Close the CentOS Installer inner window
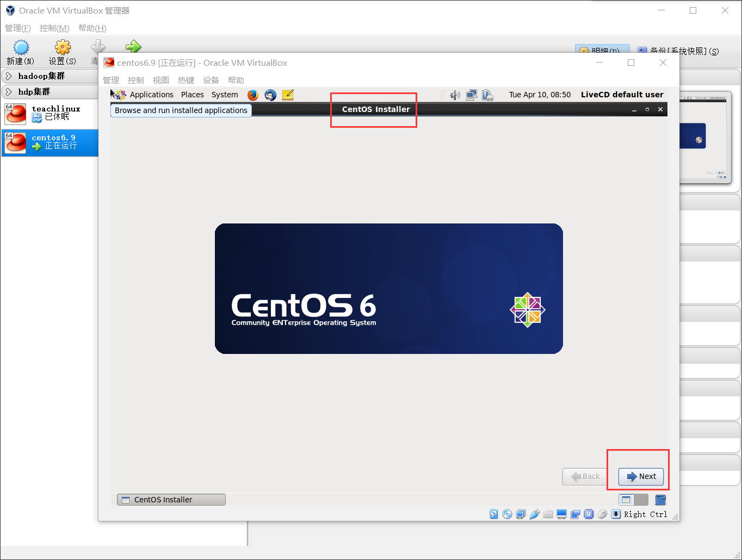This screenshot has width=742, height=560. click(660, 109)
